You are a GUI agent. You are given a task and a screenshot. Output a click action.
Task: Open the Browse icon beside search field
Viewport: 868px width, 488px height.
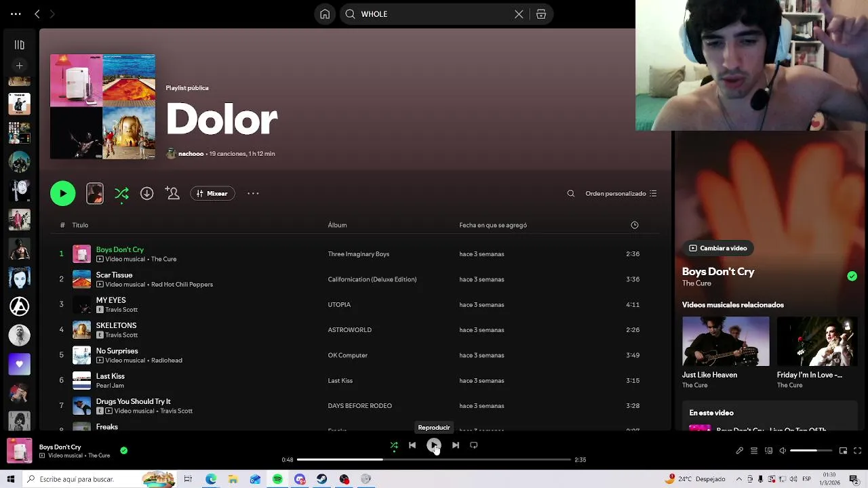[x=541, y=14]
